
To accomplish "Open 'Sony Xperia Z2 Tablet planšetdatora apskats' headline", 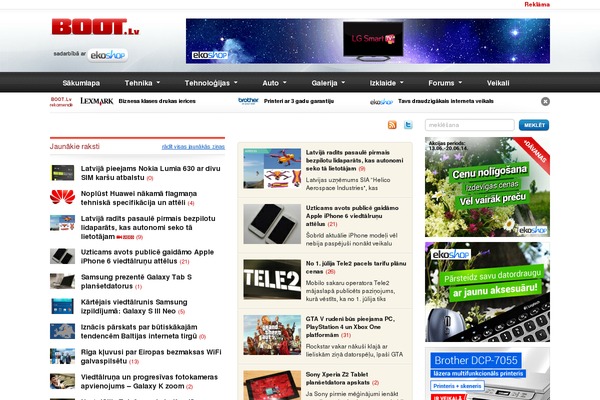I will pyautogui.click(x=338, y=378).
